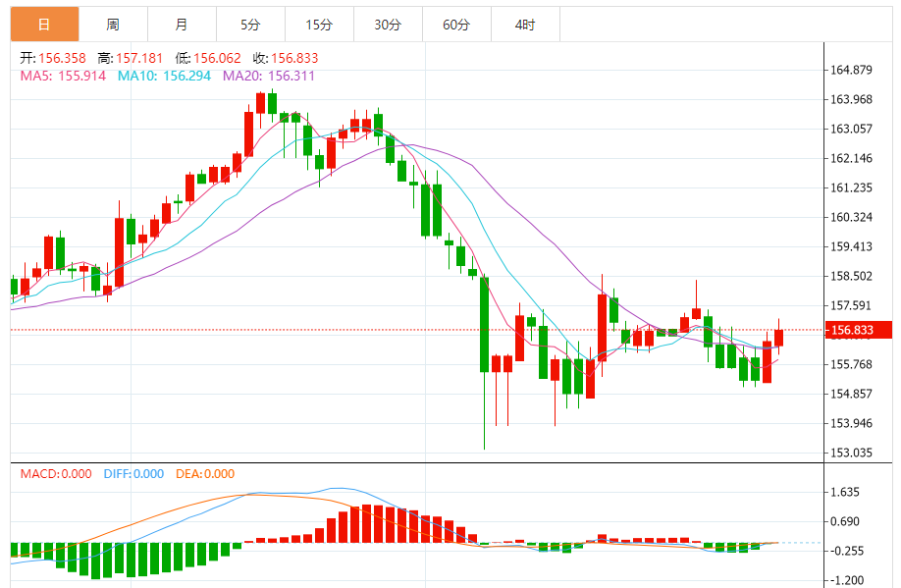
Task: Click the DEA:0.000 label
Action: (205, 474)
